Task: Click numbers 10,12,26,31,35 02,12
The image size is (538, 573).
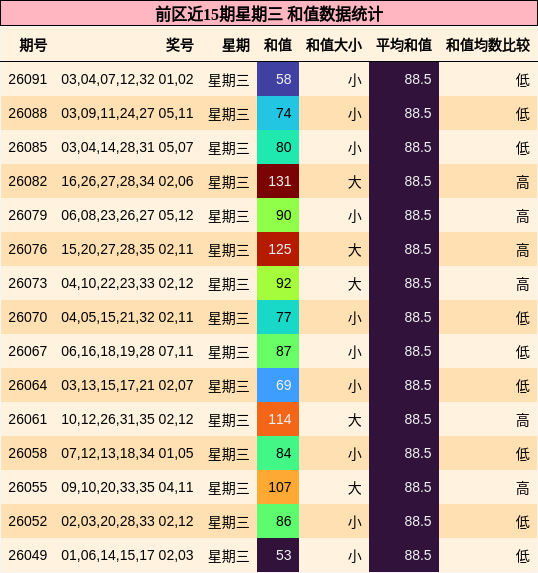Action: tap(127, 419)
